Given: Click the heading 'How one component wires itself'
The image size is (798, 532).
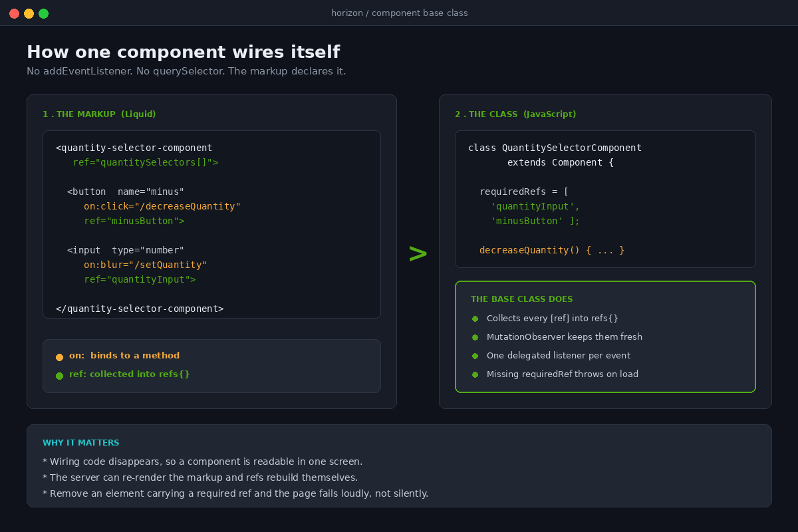Looking at the screenshot, I should tap(183, 52).
